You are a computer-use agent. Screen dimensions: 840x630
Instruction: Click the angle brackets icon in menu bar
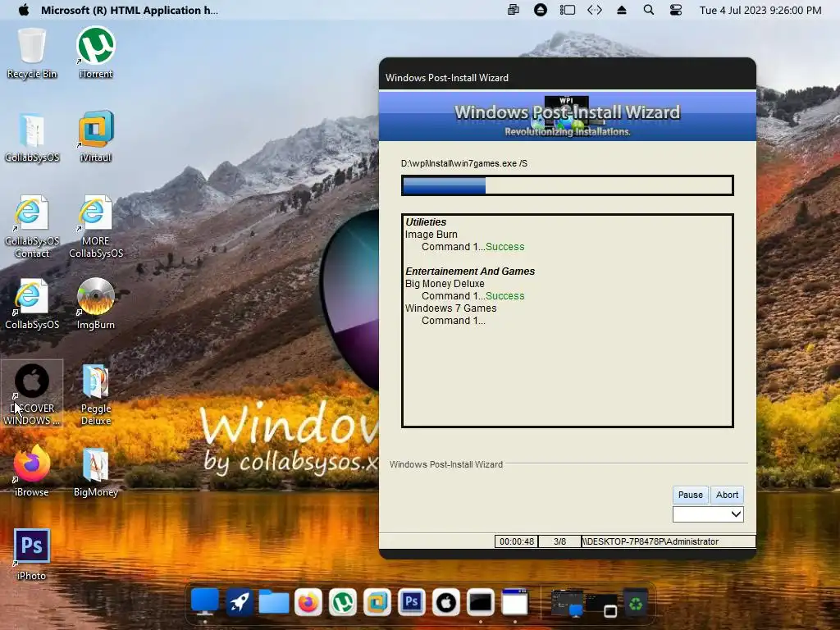(x=595, y=10)
